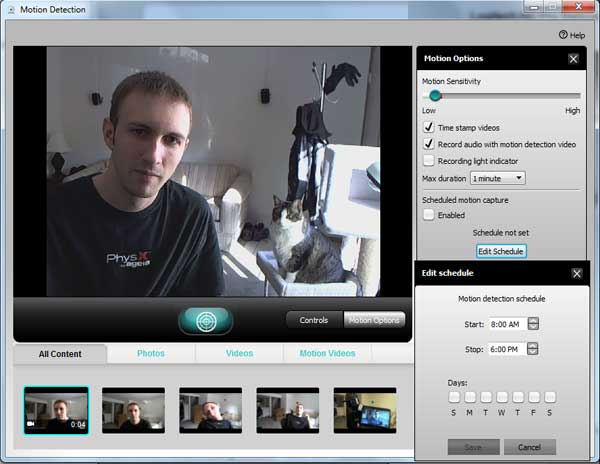Enable scheduled motion capture checkbox
600x464 pixels.
click(429, 215)
